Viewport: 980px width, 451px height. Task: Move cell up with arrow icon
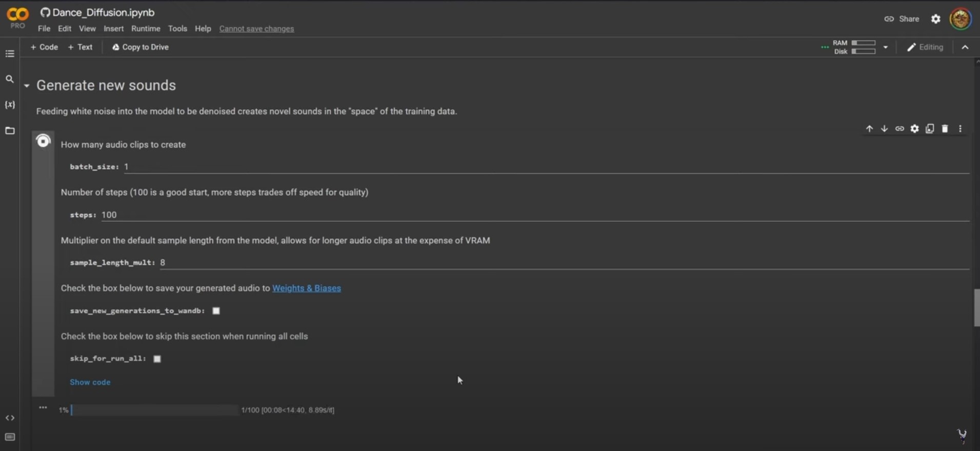869,129
